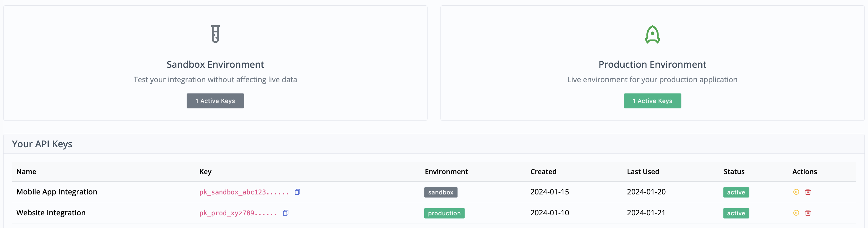Click 'Live environment for your production application'
This screenshot has height=228, width=868.
[652, 80]
